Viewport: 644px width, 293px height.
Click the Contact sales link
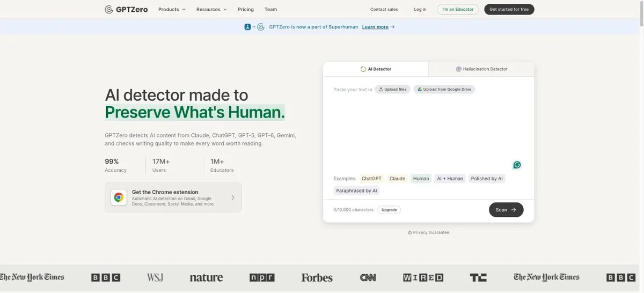click(384, 9)
